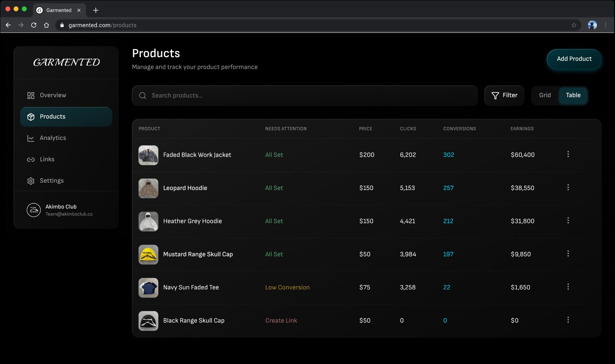Open options menu for Navy Sun Faded Tee
615x364 pixels.
pyautogui.click(x=568, y=287)
